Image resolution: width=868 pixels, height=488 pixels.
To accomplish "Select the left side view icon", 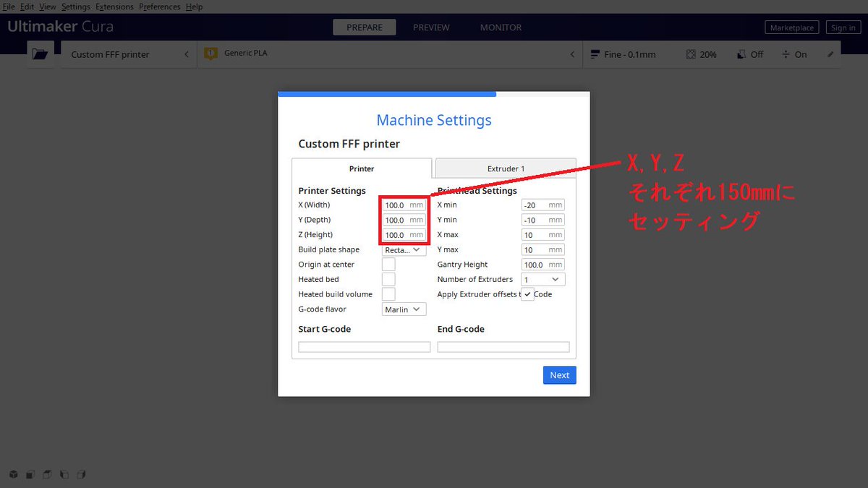I will click(x=64, y=474).
